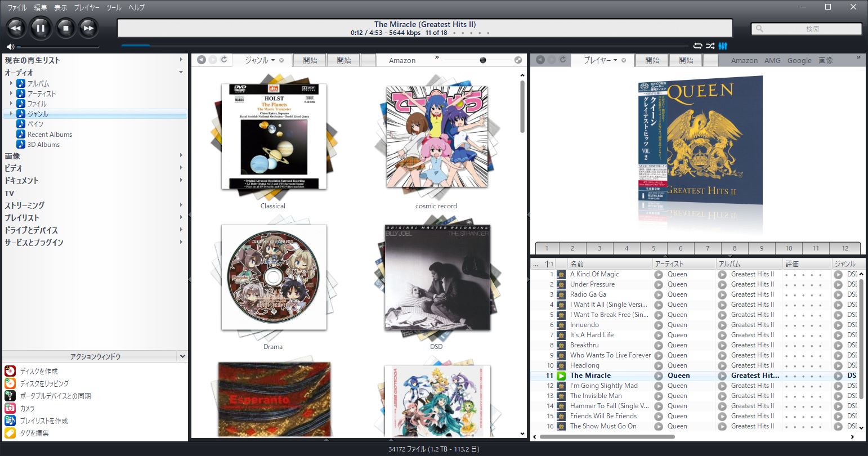This screenshot has height=456, width=868.
Task: Click the 画像 link in player pane
Action: pyautogui.click(x=826, y=60)
